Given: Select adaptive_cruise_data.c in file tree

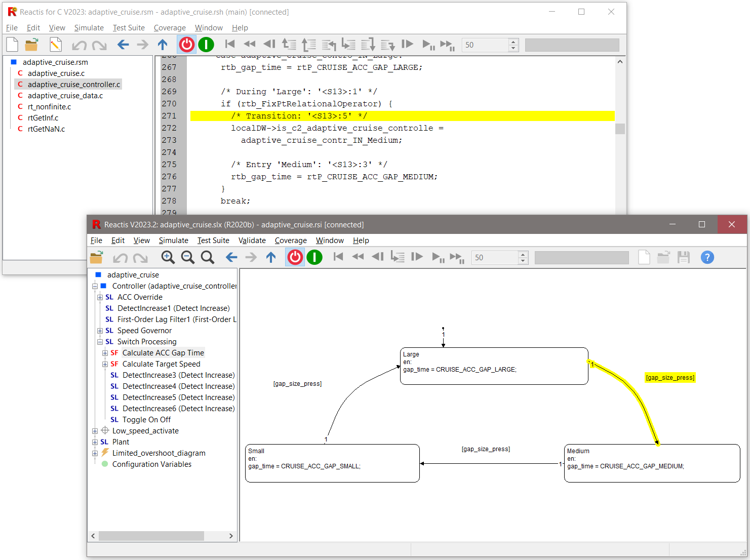Looking at the screenshot, I should tap(65, 96).
